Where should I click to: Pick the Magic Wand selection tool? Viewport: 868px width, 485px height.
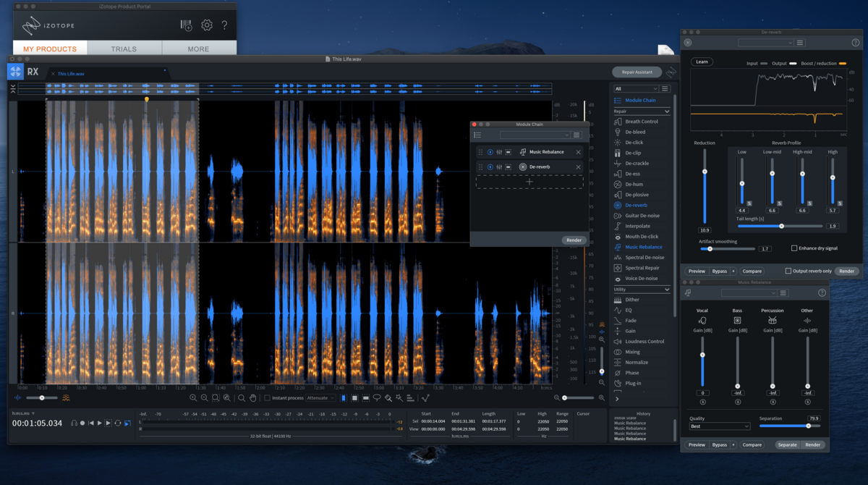pyautogui.click(x=399, y=398)
